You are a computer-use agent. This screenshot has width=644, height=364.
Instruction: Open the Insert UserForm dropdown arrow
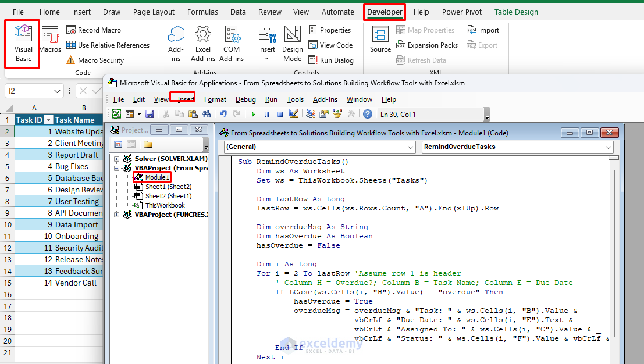coord(139,114)
